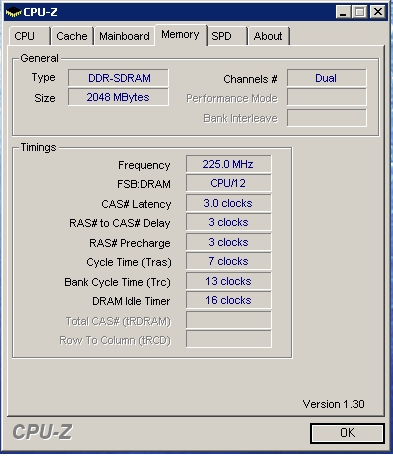
Task: Click the maximize button in title bar
Action: point(360,12)
